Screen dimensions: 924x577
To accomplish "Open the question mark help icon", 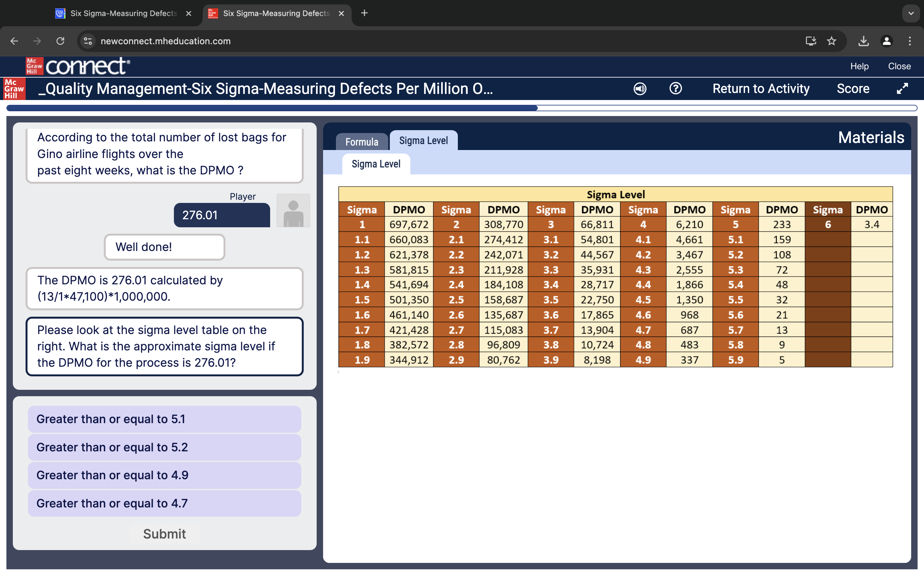I will [x=675, y=89].
